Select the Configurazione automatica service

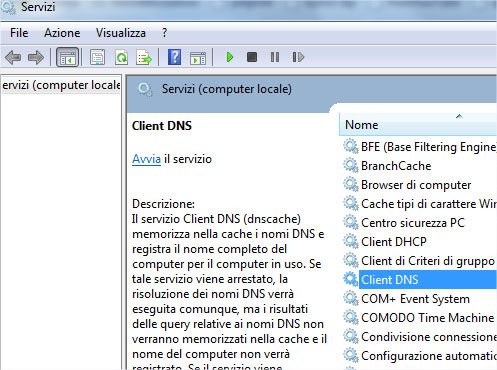[x=429, y=356]
